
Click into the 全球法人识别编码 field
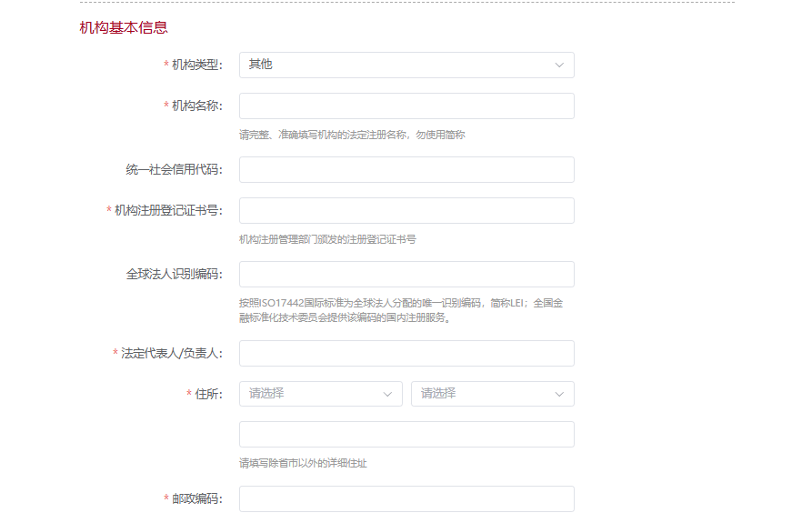tap(406, 274)
